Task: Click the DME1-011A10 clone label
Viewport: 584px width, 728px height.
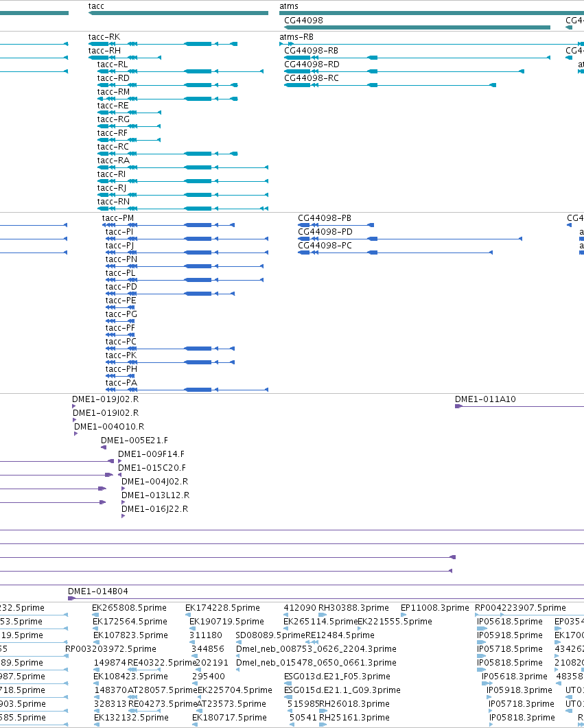Action: (485, 399)
